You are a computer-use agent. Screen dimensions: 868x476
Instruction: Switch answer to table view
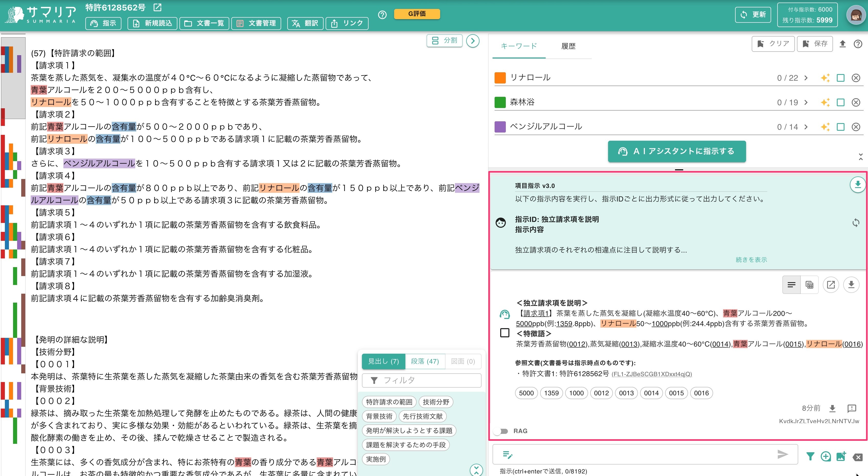tap(809, 285)
